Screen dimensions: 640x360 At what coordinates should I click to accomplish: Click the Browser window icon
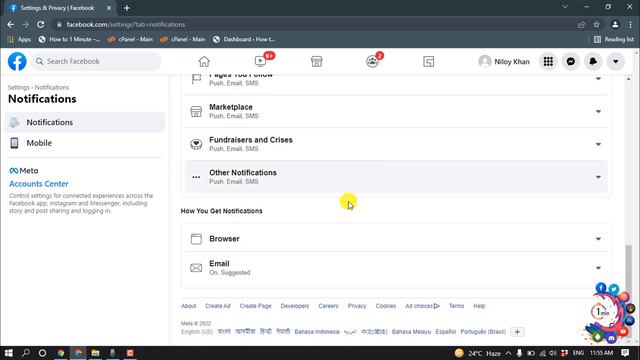[196, 239]
